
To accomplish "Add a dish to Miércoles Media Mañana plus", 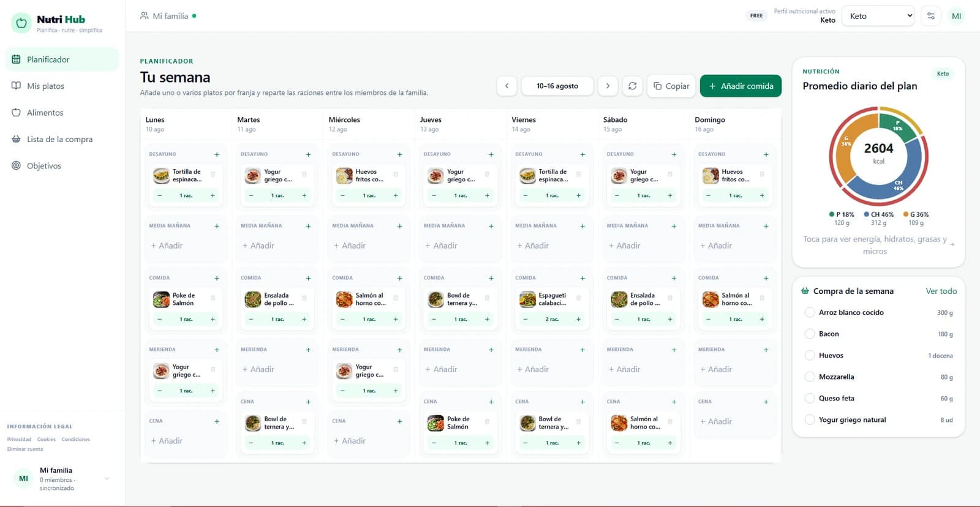I will pos(400,226).
